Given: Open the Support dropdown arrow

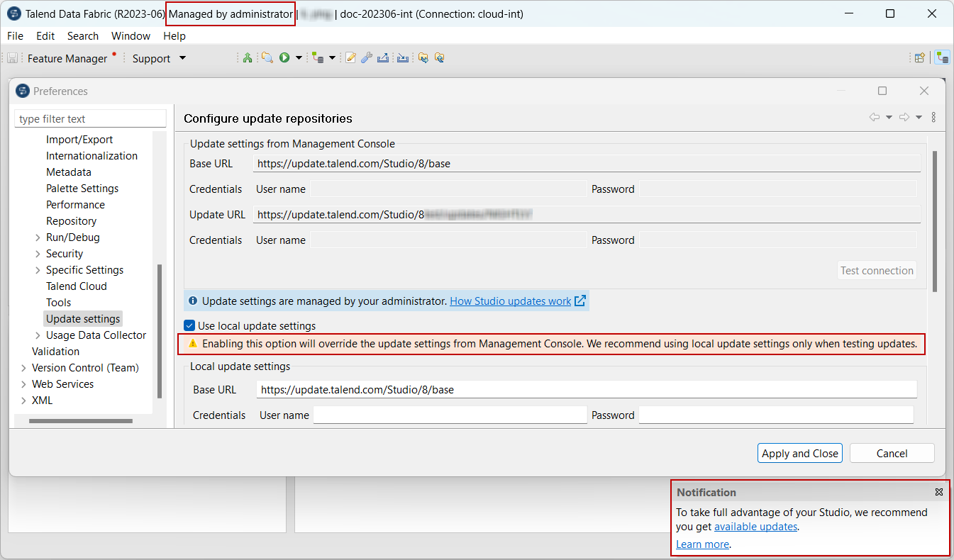Looking at the screenshot, I should point(182,58).
